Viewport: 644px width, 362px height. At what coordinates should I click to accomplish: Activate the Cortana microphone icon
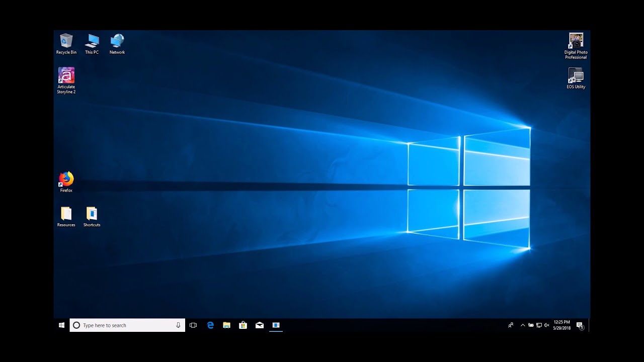178,325
